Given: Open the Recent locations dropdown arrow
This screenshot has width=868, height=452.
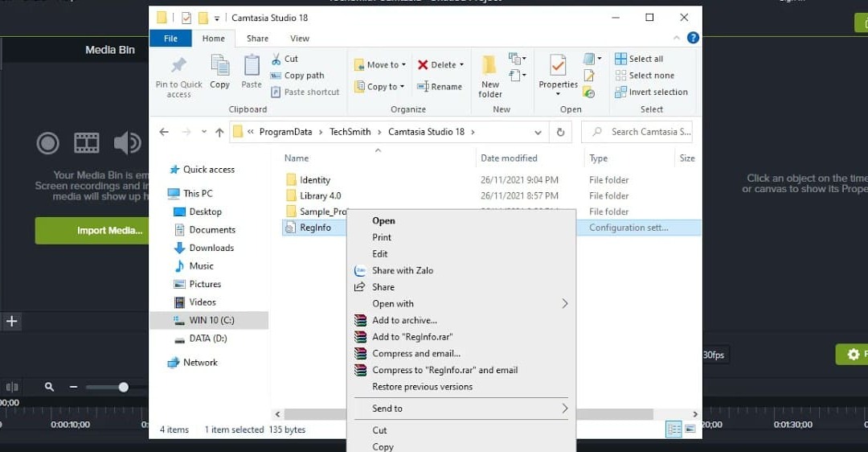Looking at the screenshot, I should [203, 132].
